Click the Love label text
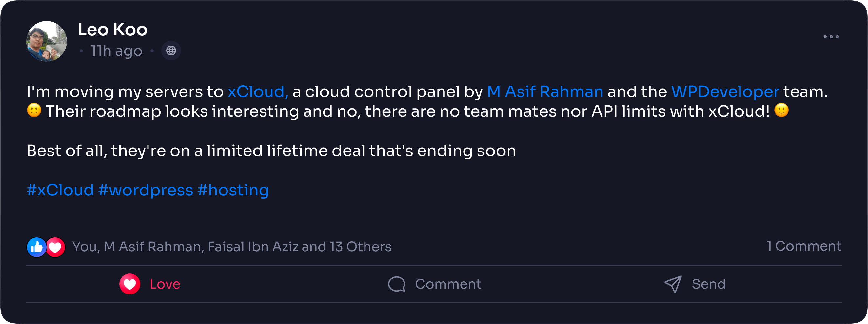 tap(165, 284)
